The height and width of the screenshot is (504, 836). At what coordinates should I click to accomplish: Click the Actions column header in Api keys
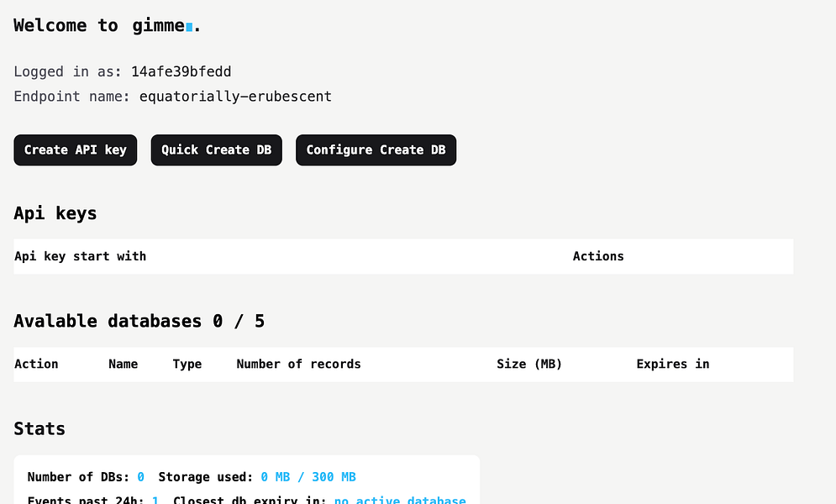(x=598, y=256)
